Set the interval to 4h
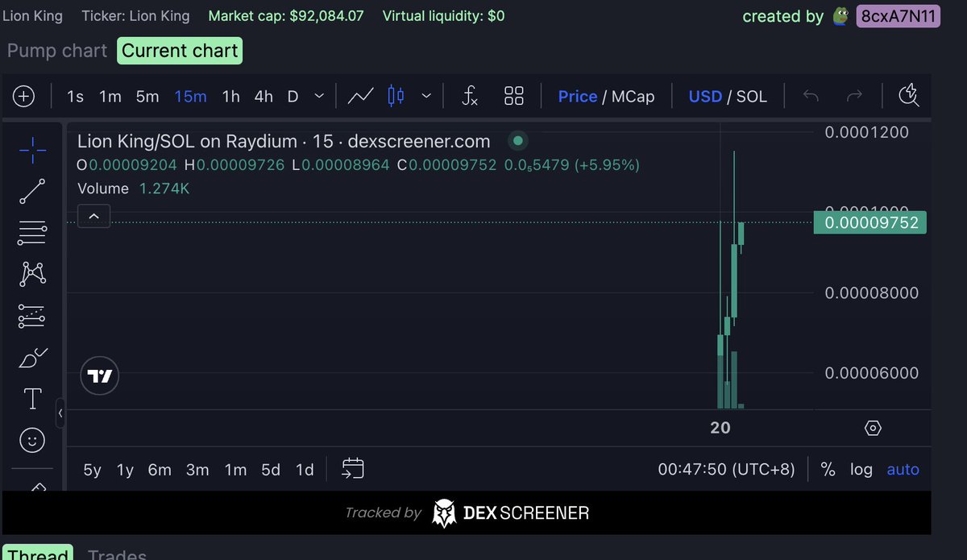 click(264, 97)
